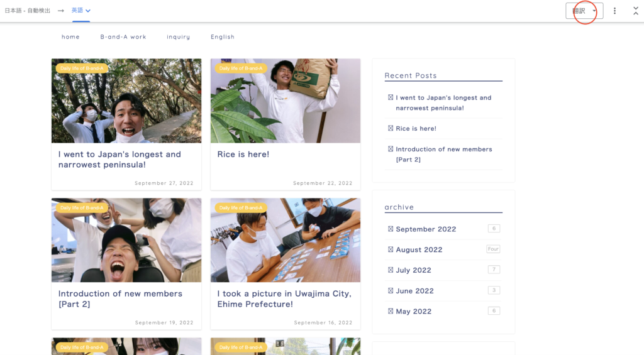Open recent post 'I went to Japan's longest' in sidebar
This screenshot has height=355, width=644.
coord(443,102)
